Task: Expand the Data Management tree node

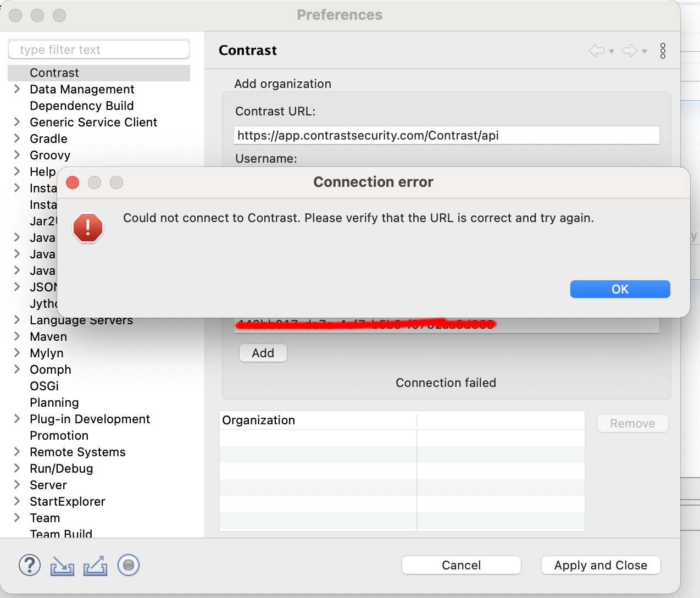Action: 17,89
